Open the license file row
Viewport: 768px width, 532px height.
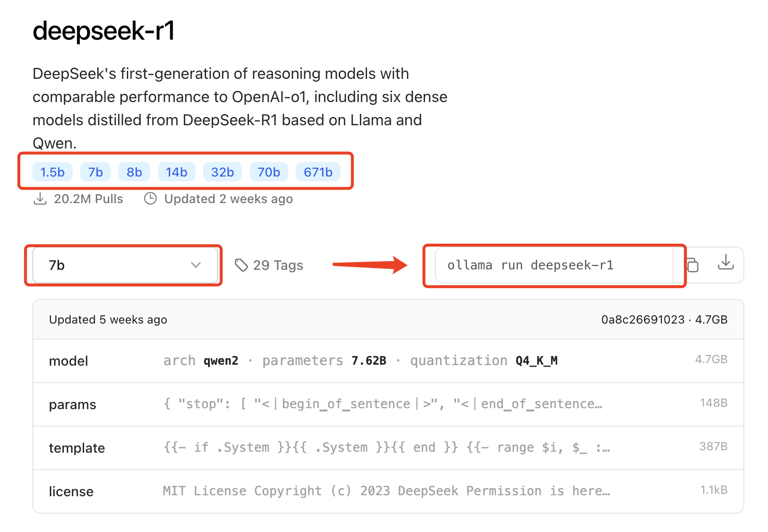388,491
